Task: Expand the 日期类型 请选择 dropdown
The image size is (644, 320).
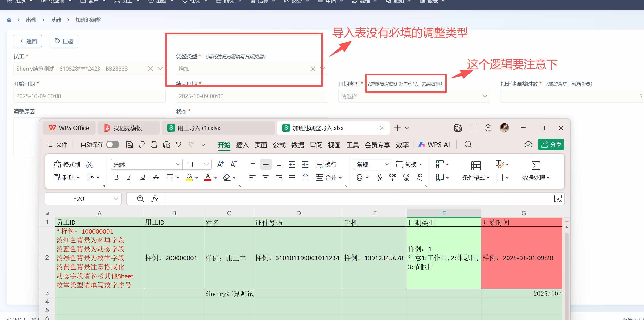Action: 414,96
